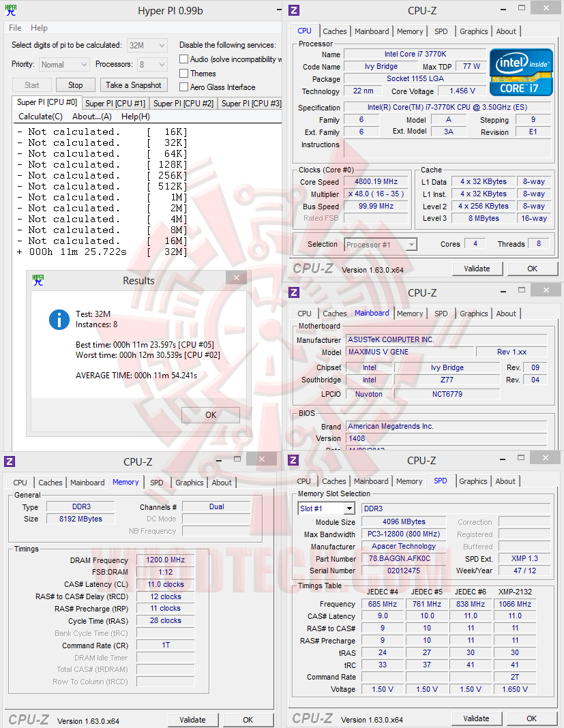564x728 pixels.
Task: Close the Results dialog with the X
Action: click(237, 277)
